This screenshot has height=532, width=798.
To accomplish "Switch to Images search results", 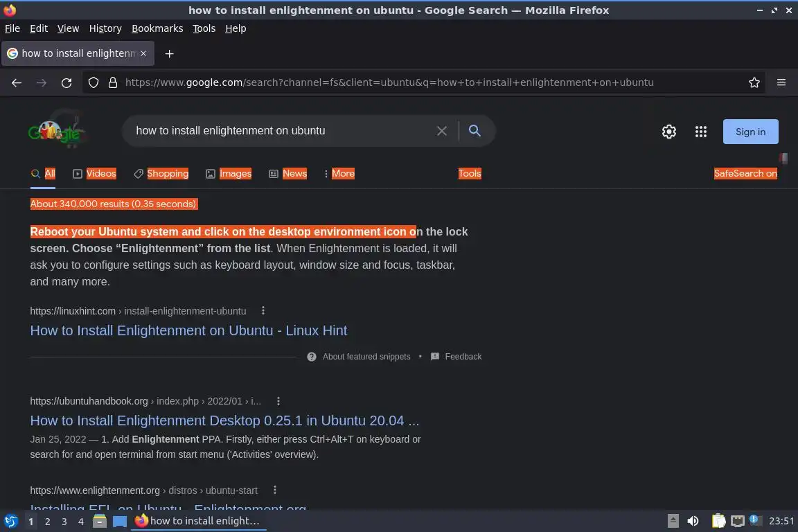I will pos(229,174).
